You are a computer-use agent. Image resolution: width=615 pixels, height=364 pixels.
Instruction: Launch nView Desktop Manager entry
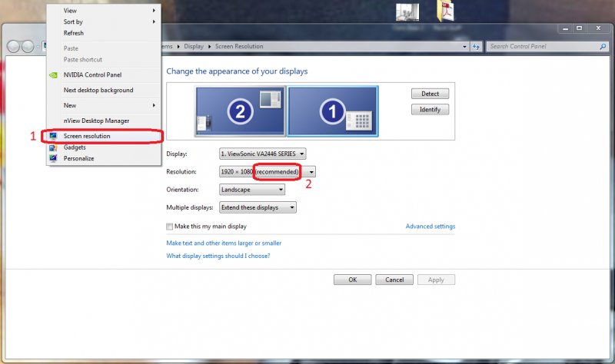click(x=104, y=121)
